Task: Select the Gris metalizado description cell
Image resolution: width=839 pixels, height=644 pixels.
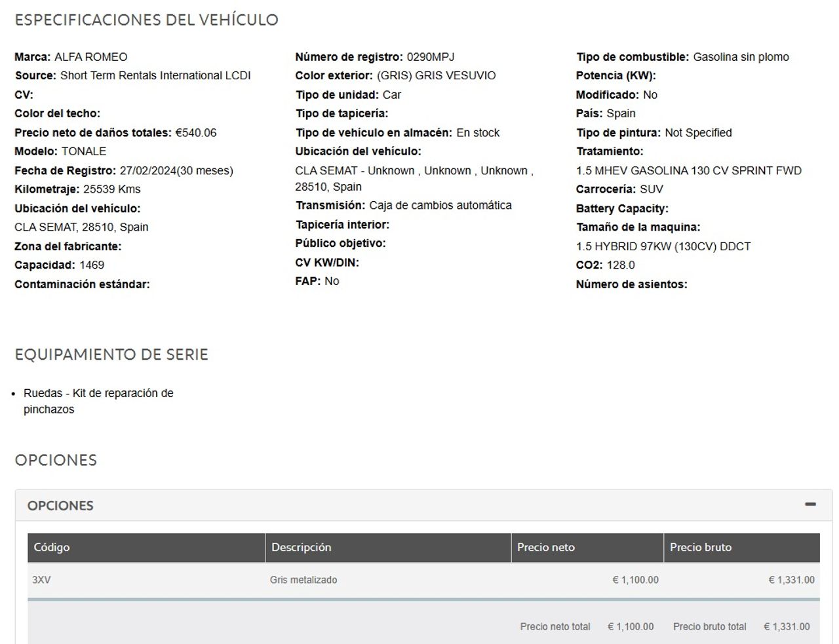Action: 303,580
